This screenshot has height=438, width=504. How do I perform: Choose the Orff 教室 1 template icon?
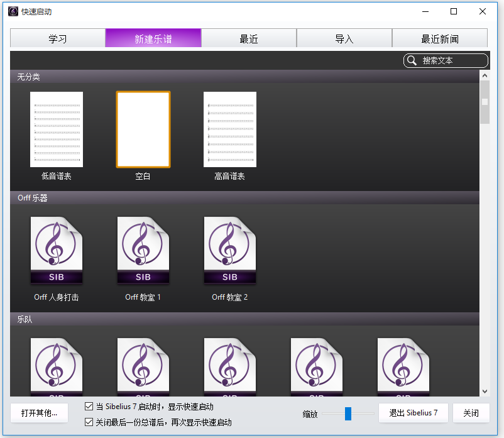(x=143, y=251)
